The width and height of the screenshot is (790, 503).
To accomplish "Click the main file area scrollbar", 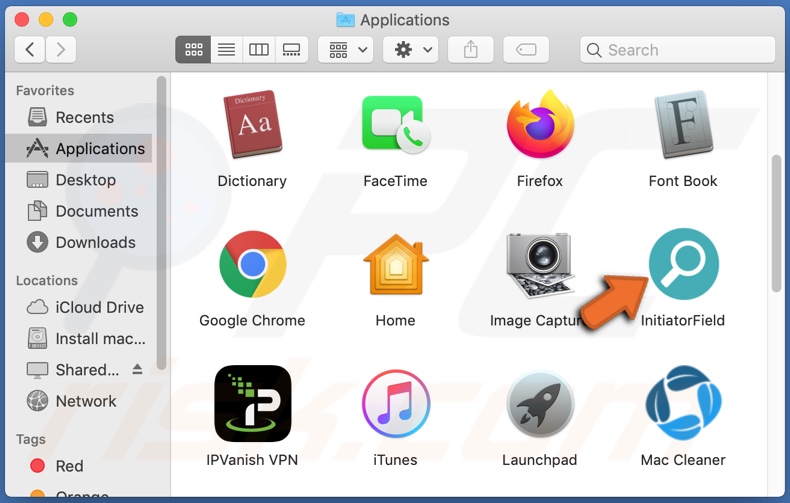I will pyautogui.click(x=776, y=223).
